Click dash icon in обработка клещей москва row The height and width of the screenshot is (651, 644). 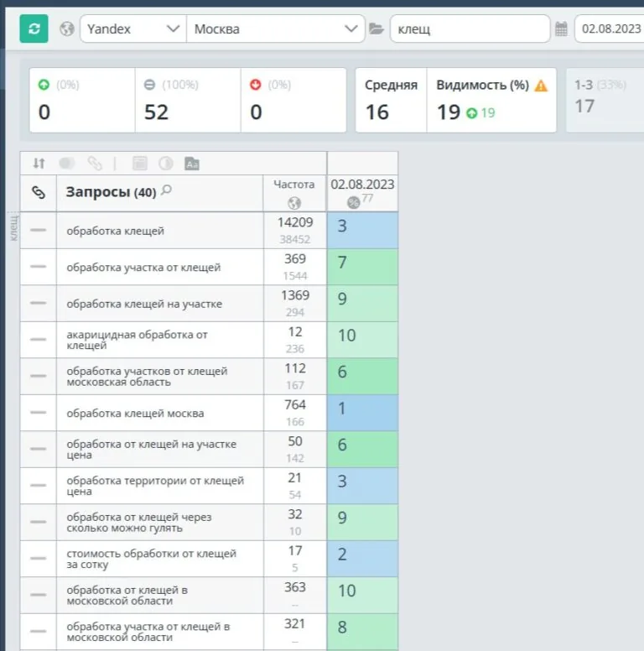(x=39, y=412)
